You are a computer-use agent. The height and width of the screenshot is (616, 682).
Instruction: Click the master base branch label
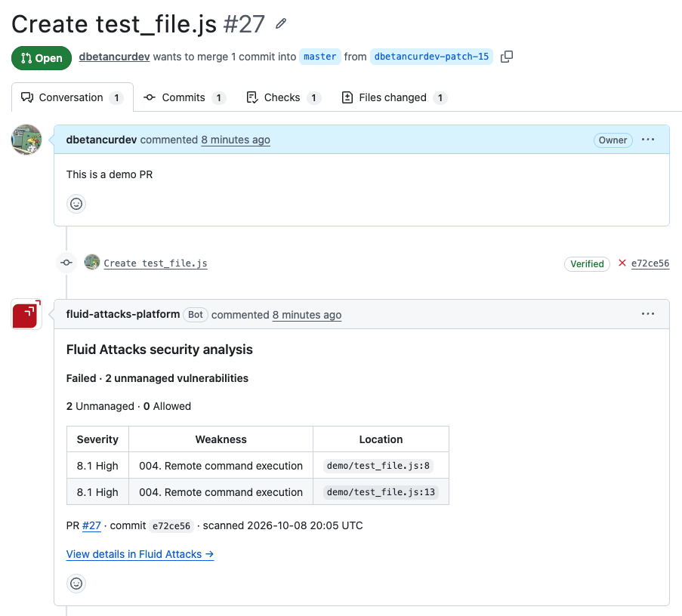click(319, 57)
